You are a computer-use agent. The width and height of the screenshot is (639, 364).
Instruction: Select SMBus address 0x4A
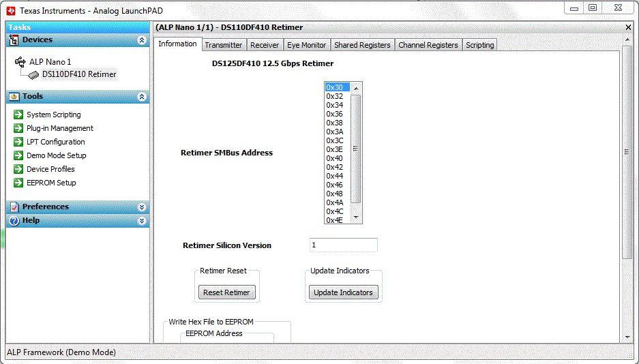pos(338,202)
